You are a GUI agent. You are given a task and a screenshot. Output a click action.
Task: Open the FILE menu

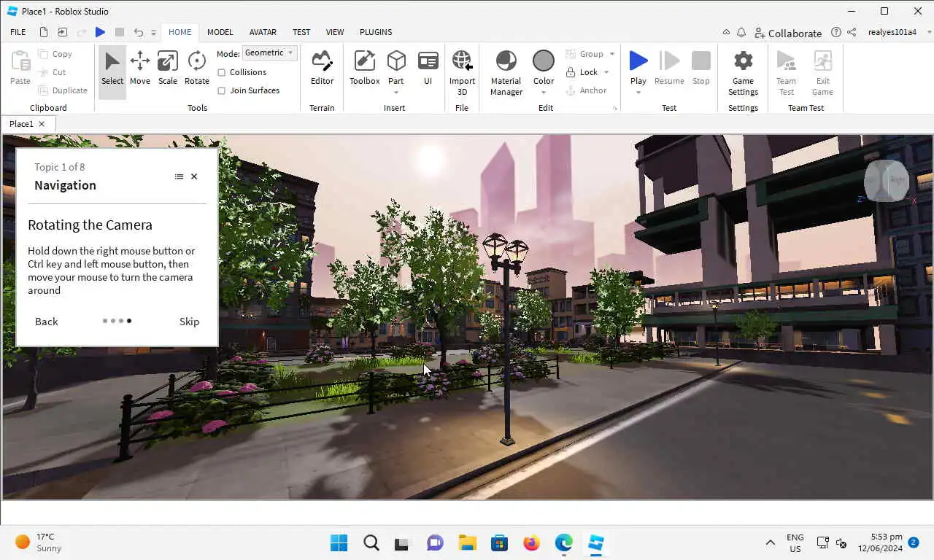click(x=18, y=32)
